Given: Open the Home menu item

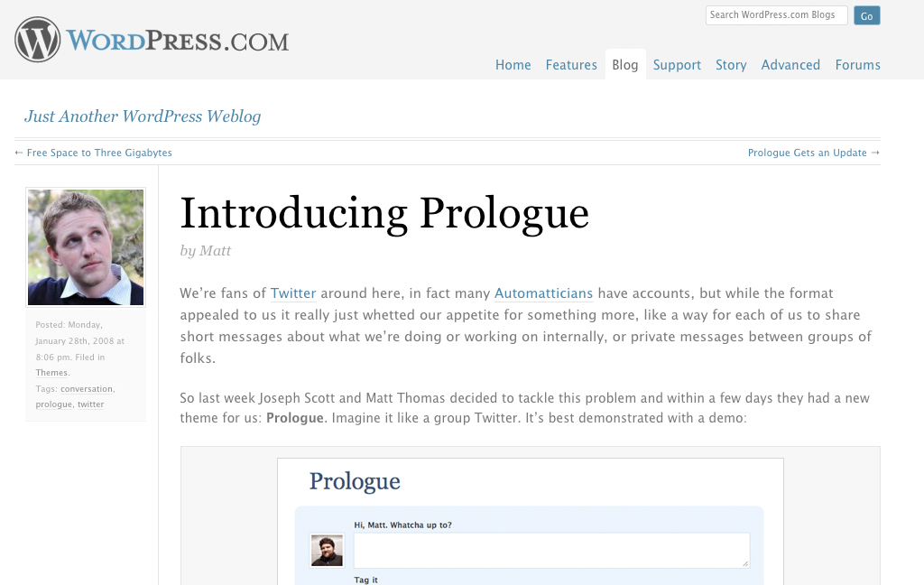Looking at the screenshot, I should [x=513, y=65].
